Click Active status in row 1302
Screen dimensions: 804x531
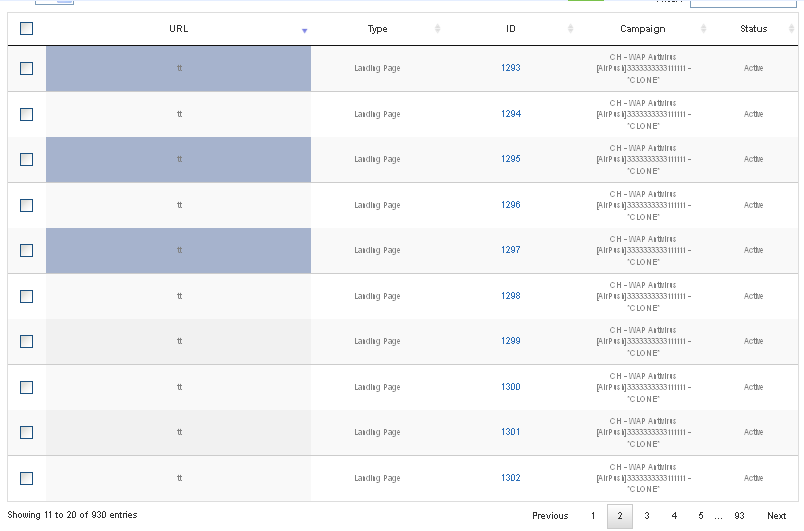point(753,478)
